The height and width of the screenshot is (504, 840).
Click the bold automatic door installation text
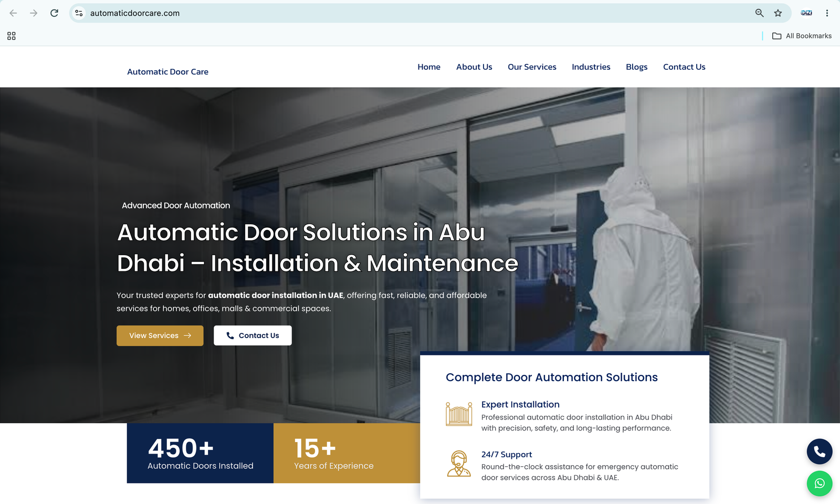(x=276, y=296)
